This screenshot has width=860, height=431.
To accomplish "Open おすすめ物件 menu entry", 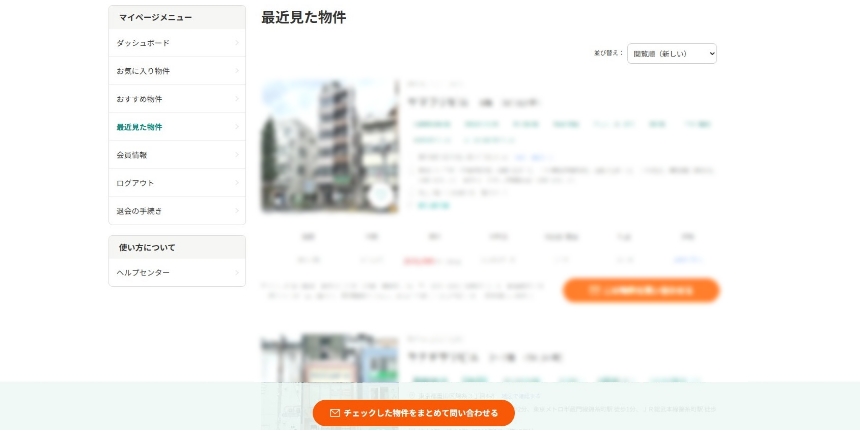I will 177,99.
